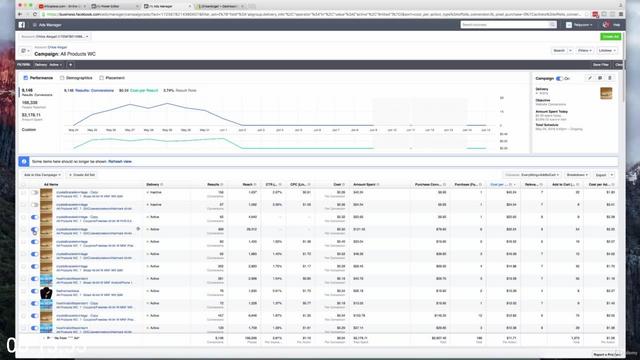Edit campaign using the pencil icon
The width and height of the screenshot is (640, 360).
(x=590, y=78)
